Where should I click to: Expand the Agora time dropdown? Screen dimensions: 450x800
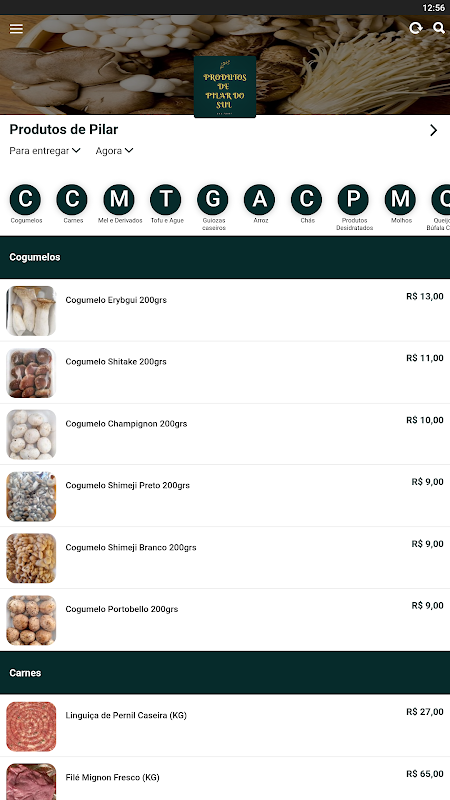click(114, 151)
